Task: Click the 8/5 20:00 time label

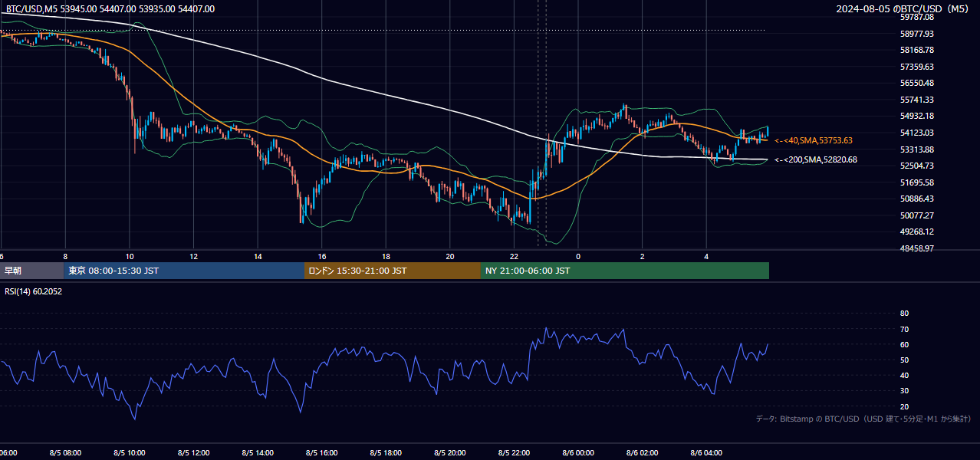Action: click(450, 453)
